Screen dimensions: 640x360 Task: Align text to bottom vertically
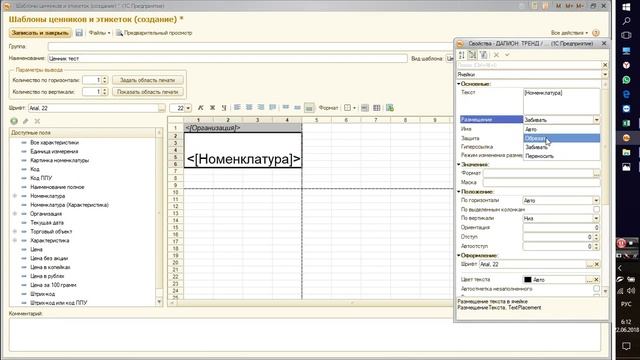(309, 107)
